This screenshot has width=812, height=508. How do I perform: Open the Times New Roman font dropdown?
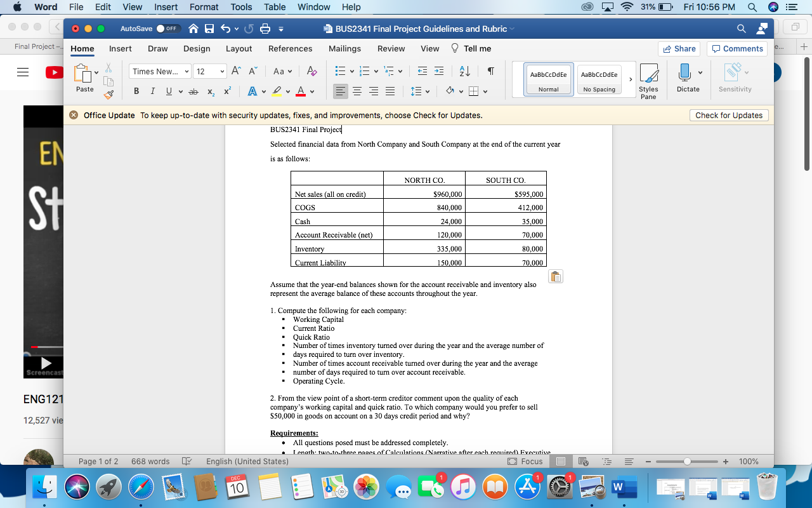coord(159,71)
